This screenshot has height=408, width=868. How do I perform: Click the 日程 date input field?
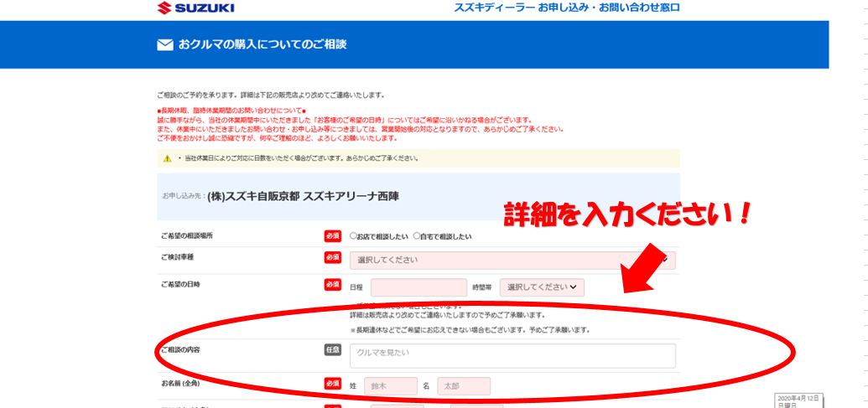(419, 287)
